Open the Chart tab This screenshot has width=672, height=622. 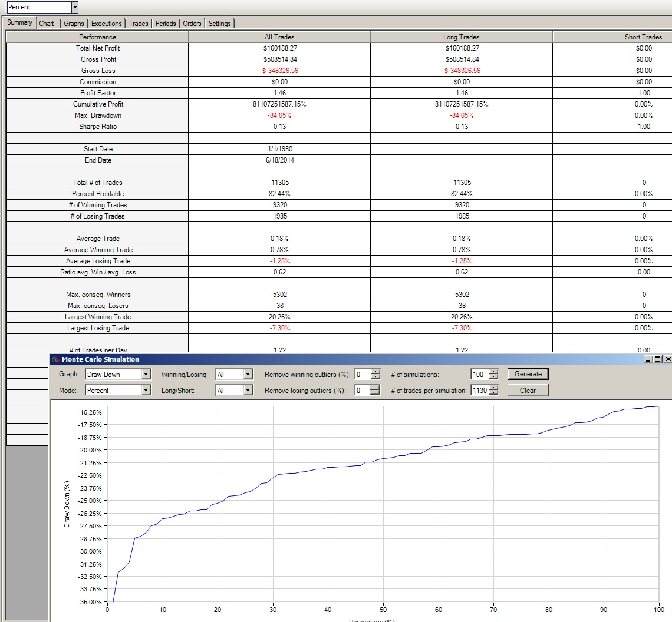(47, 24)
